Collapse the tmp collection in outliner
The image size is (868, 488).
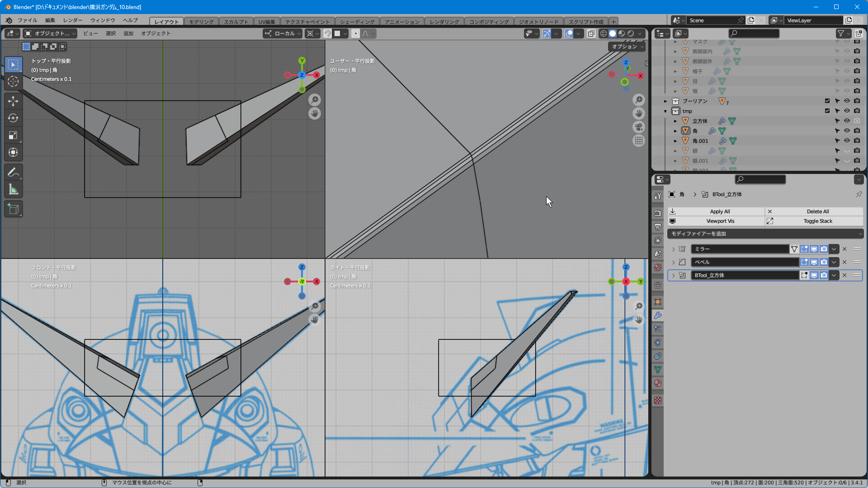coord(665,111)
